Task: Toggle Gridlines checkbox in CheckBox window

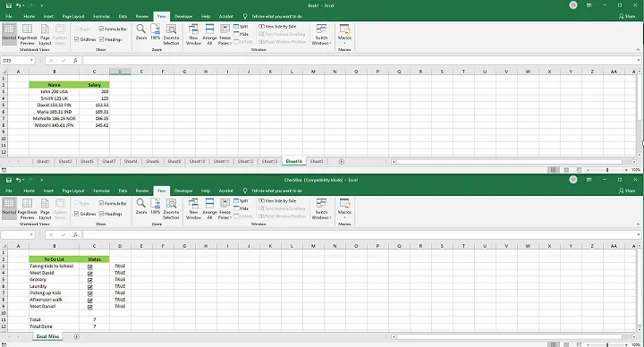Action: [77, 214]
